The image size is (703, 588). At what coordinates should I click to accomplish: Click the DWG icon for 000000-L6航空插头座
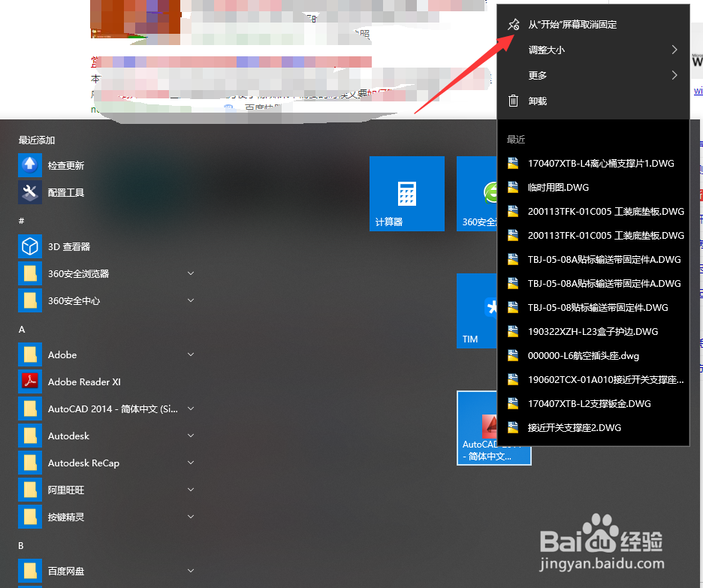tap(513, 355)
